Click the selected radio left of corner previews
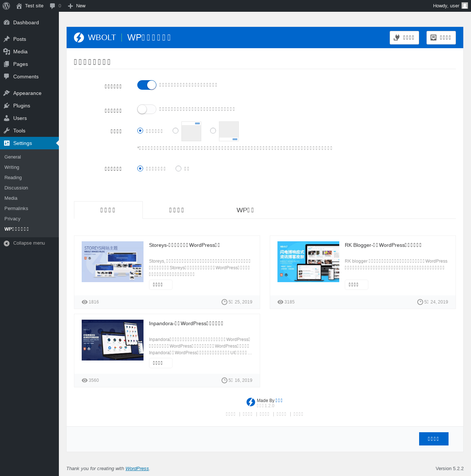The width and height of the screenshot is (471, 476). 140,131
